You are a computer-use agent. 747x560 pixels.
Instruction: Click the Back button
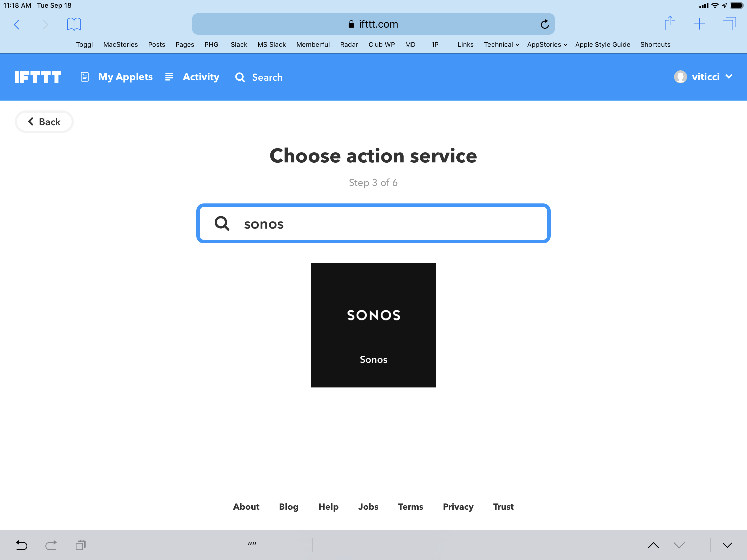(x=44, y=122)
